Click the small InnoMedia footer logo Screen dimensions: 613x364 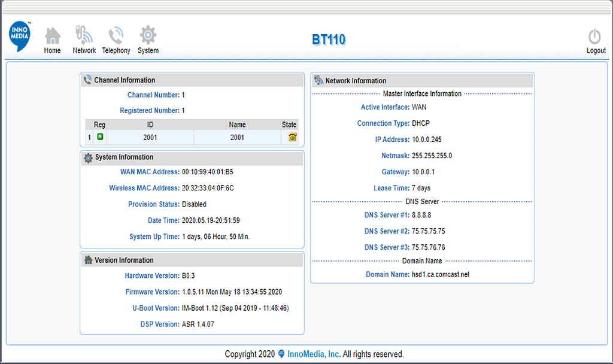(281, 354)
